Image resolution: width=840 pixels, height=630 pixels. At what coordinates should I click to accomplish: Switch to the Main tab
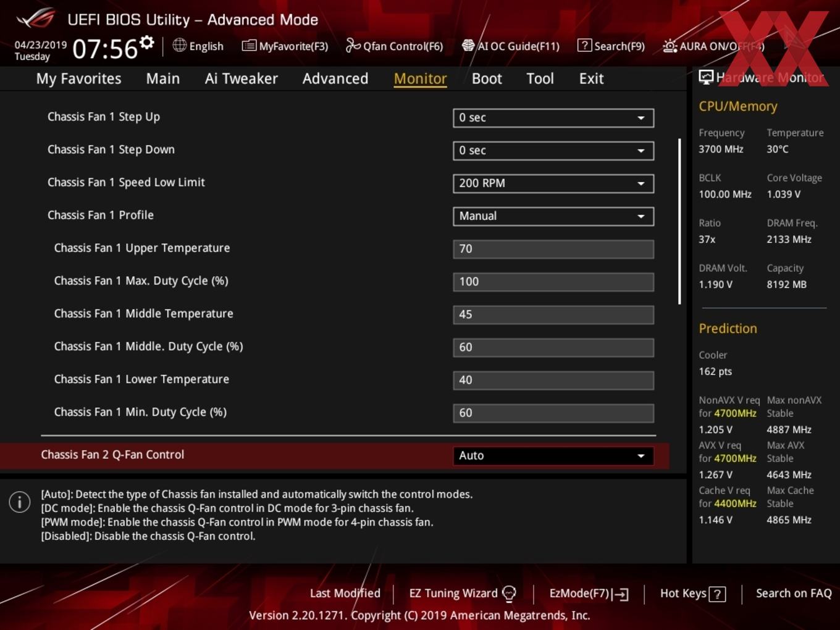163,78
